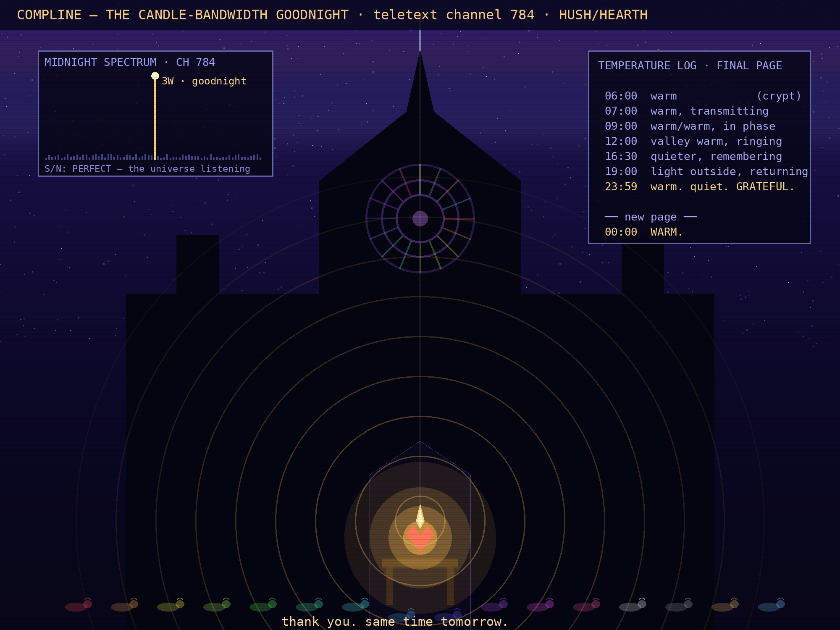The width and height of the screenshot is (840, 630).
Task: Select the '09:00 warm/warm, in phase' row
Action: [x=690, y=126]
